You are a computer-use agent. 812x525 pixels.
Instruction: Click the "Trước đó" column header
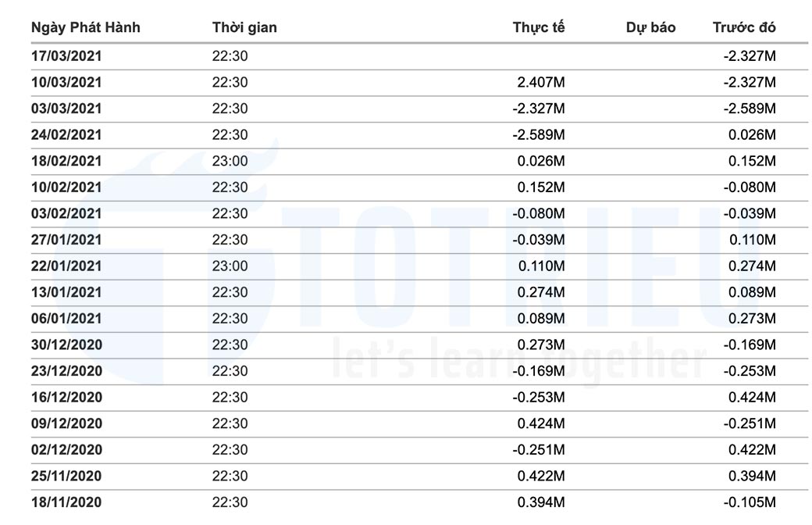click(x=744, y=27)
